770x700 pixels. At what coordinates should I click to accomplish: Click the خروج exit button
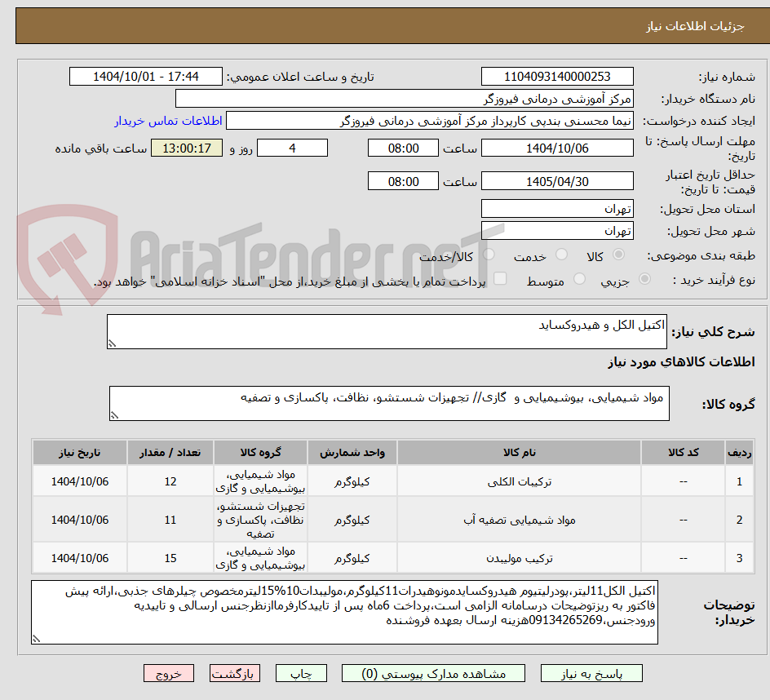pyautogui.click(x=169, y=673)
